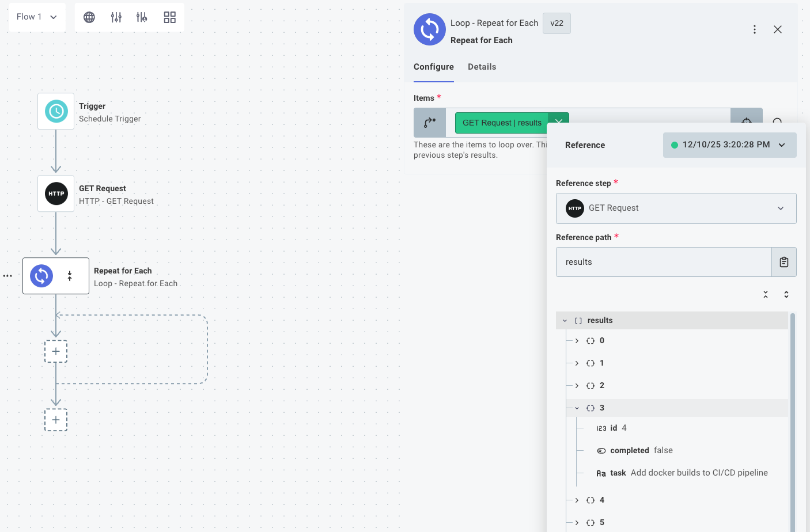
Task: Open the vertical sliders settings icon in toolbar
Action: coord(116,17)
